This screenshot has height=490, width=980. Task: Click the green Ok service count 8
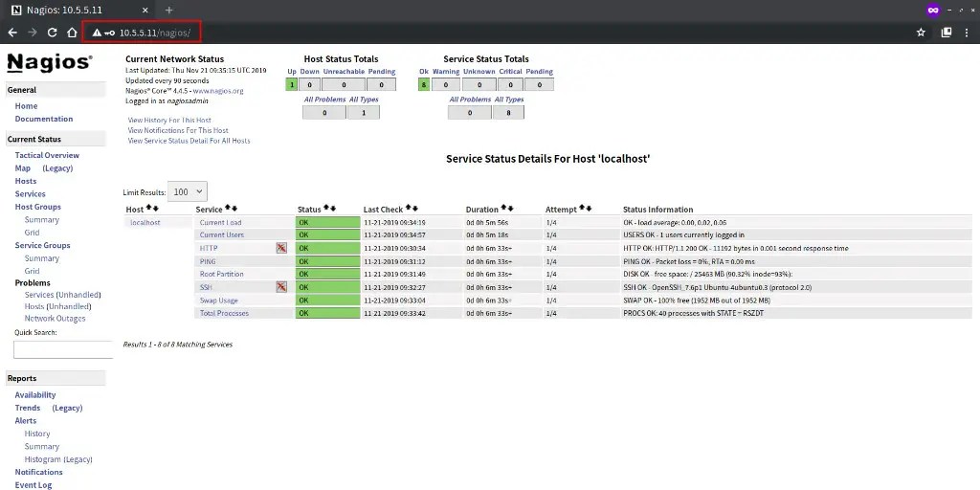[424, 84]
